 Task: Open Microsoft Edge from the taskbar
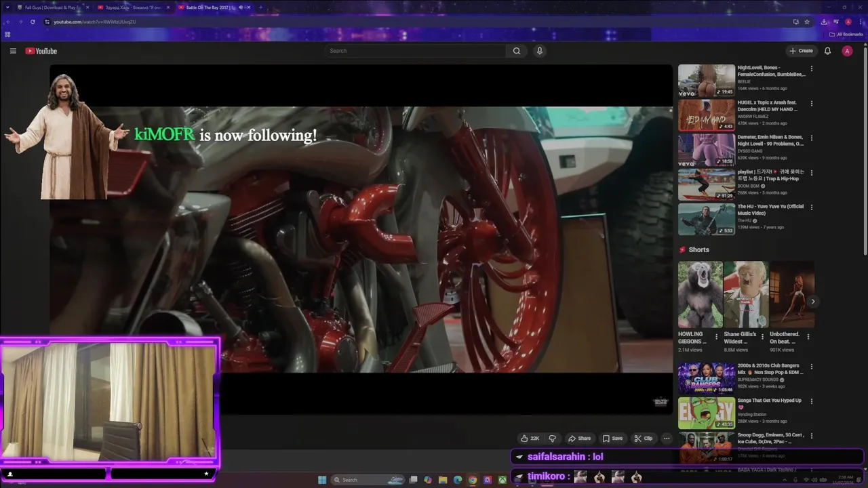pyautogui.click(x=458, y=480)
